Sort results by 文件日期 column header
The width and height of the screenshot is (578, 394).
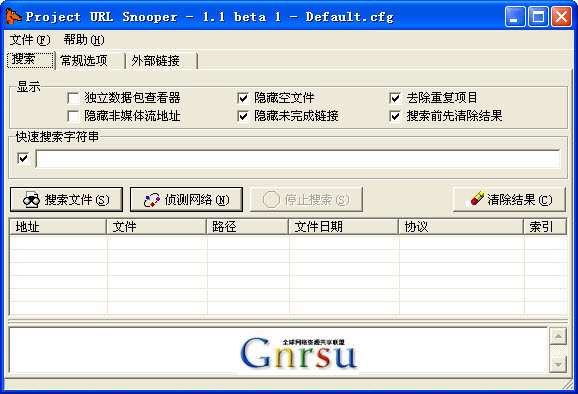[343, 226]
